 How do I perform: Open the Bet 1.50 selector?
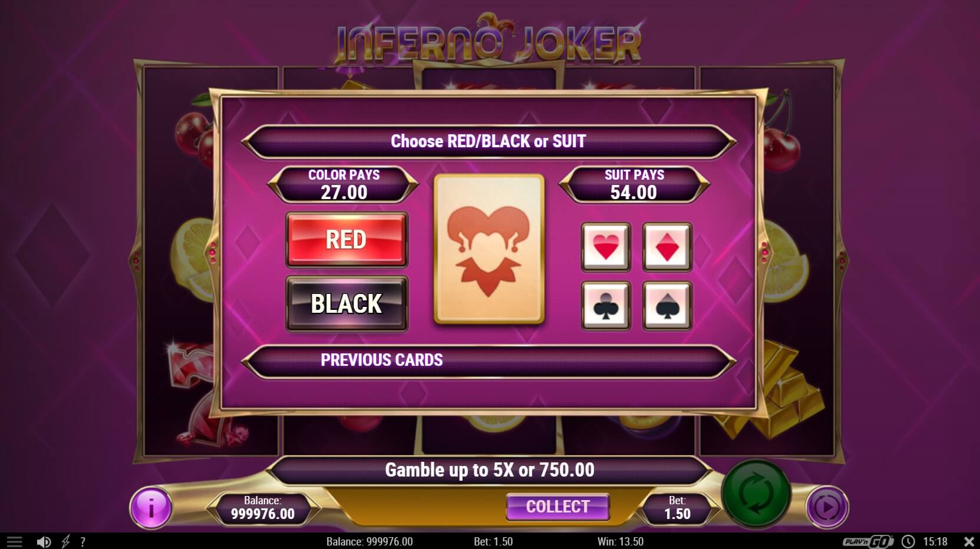(677, 508)
